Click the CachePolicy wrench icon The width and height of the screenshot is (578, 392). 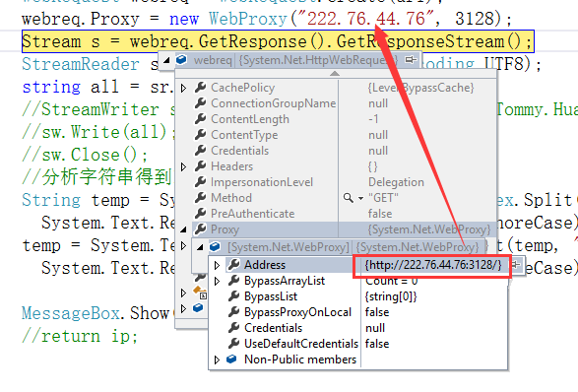click(x=201, y=88)
